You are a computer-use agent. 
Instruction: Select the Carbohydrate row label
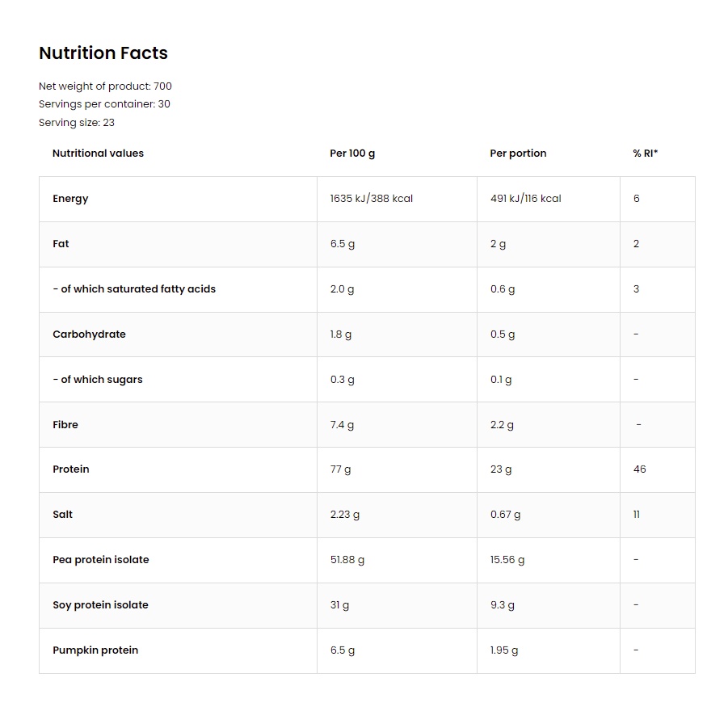coord(89,335)
